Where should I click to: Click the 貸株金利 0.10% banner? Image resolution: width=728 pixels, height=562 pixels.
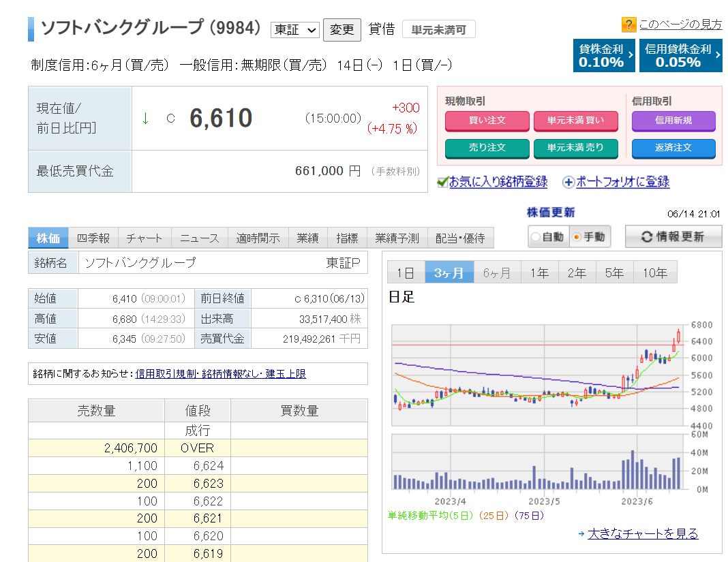coord(604,56)
